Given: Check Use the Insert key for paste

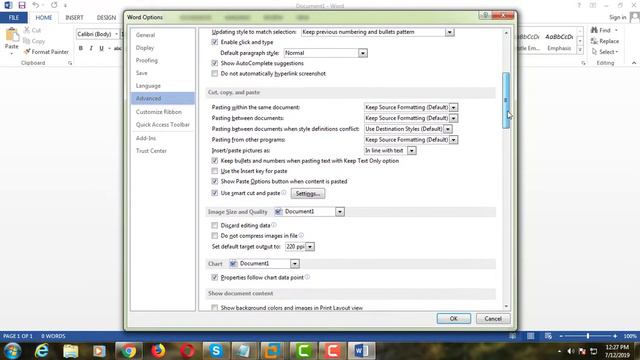Looking at the screenshot, I should click(215, 171).
